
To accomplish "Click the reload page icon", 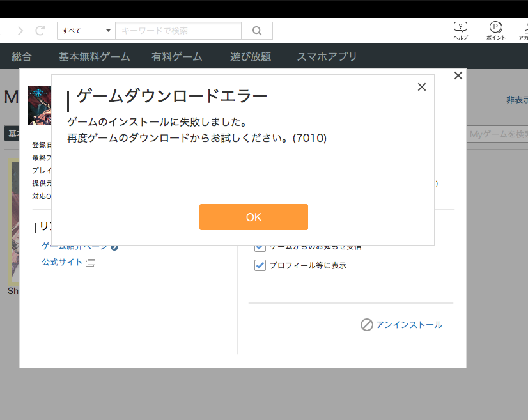I will [40, 31].
